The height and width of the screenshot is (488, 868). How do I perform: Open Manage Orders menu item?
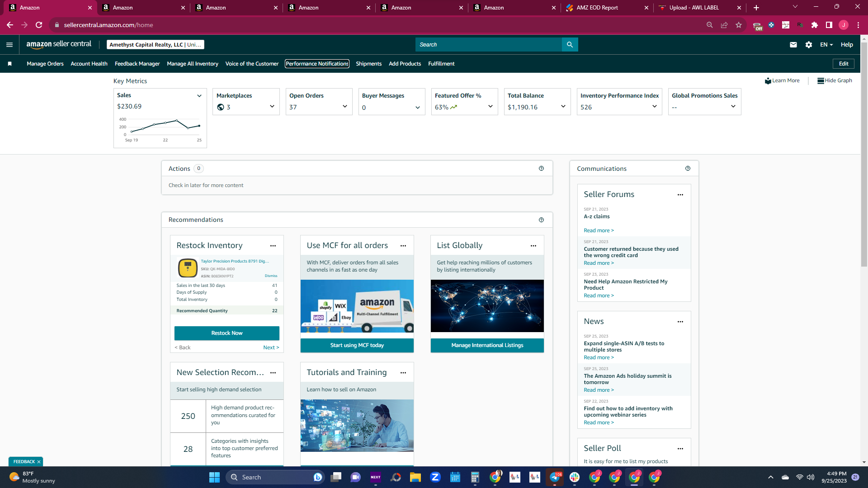(x=45, y=64)
